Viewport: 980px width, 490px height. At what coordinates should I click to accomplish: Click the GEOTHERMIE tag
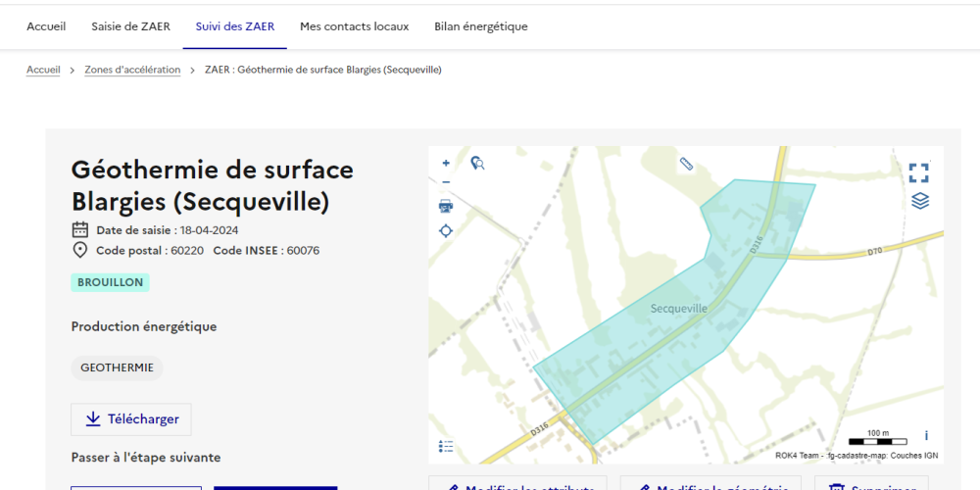pyautogui.click(x=117, y=367)
